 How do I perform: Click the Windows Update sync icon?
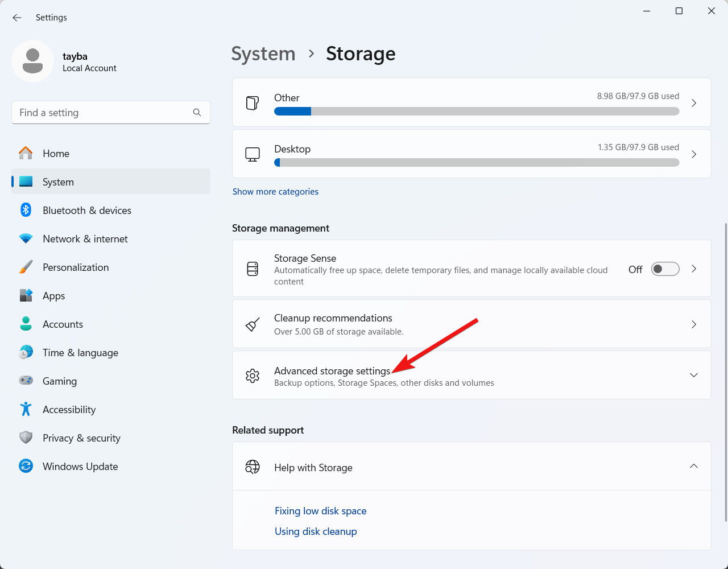tap(26, 466)
